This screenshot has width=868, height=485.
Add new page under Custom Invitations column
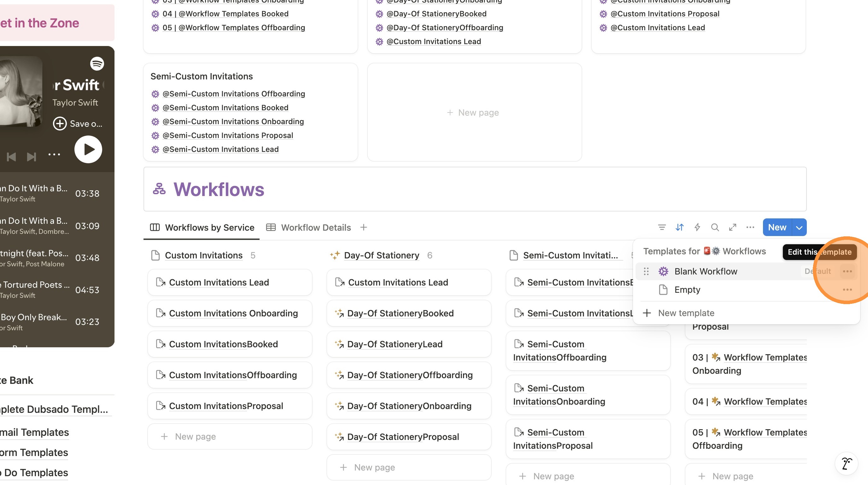[230, 436]
